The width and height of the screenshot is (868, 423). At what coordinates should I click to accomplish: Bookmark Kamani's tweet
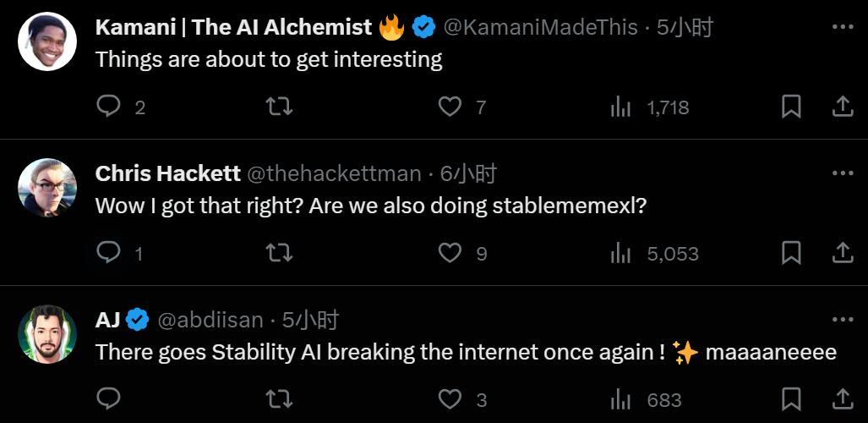coord(791,107)
